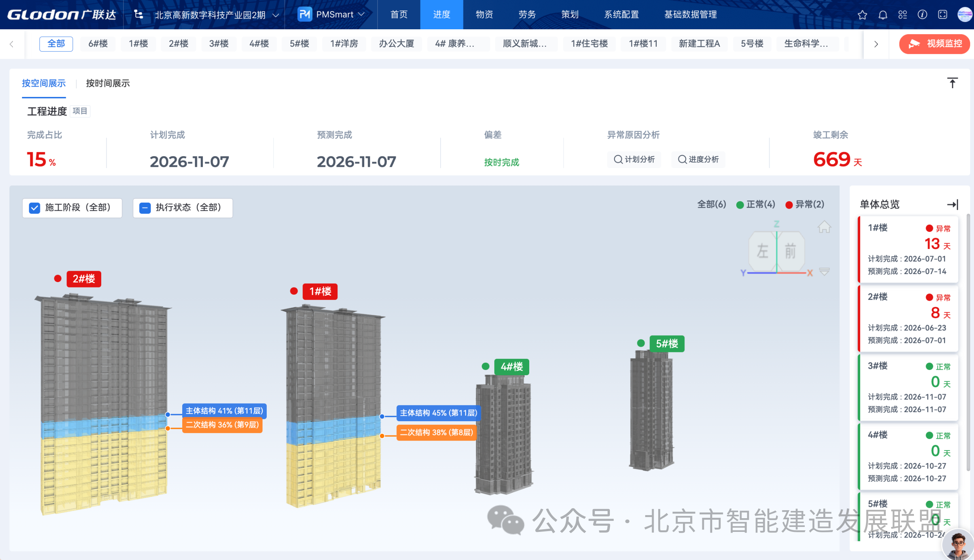Click the PMSmart logo icon
This screenshot has height=560, width=974.
pos(304,14)
